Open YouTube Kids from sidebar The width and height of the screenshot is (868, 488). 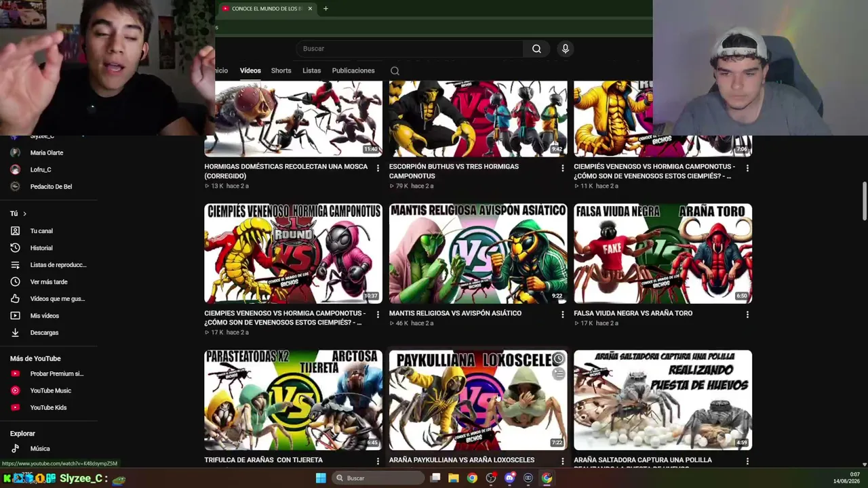coord(49,407)
